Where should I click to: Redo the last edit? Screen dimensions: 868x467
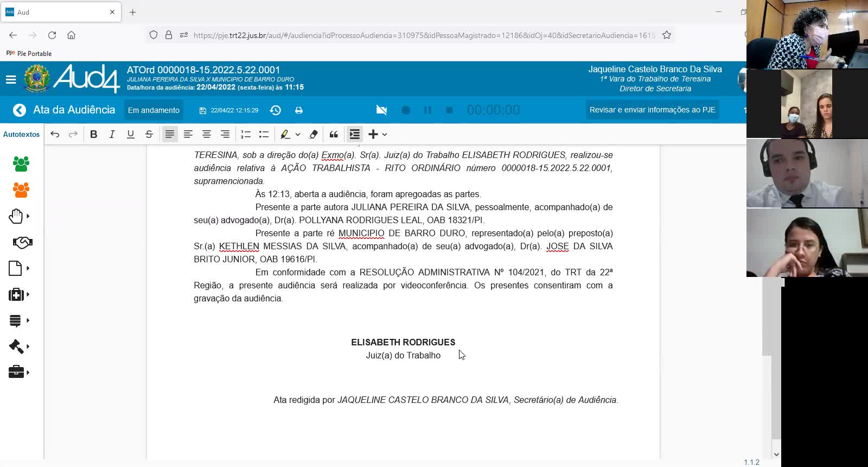73,134
